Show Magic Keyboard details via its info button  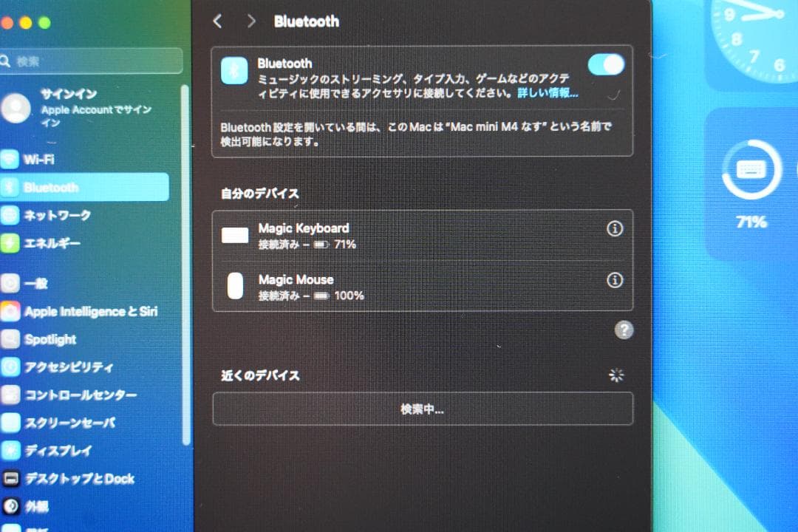[x=615, y=229]
